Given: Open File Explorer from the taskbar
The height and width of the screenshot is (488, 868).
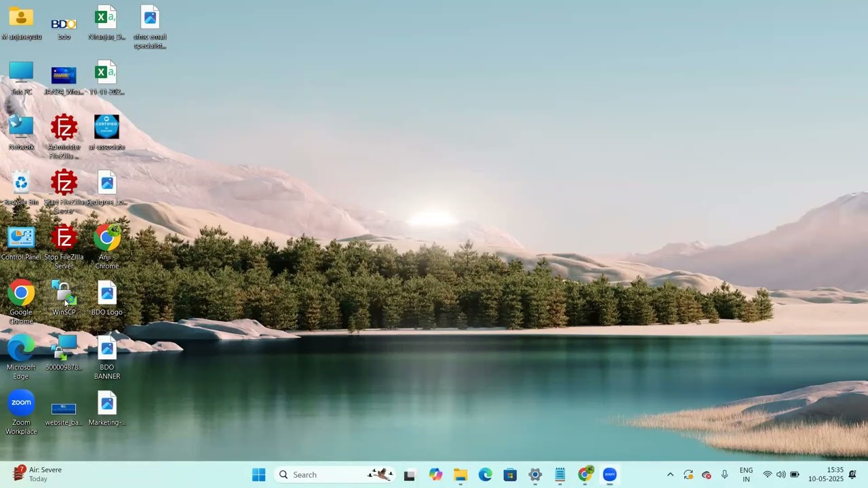Looking at the screenshot, I should [x=460, y=474].
